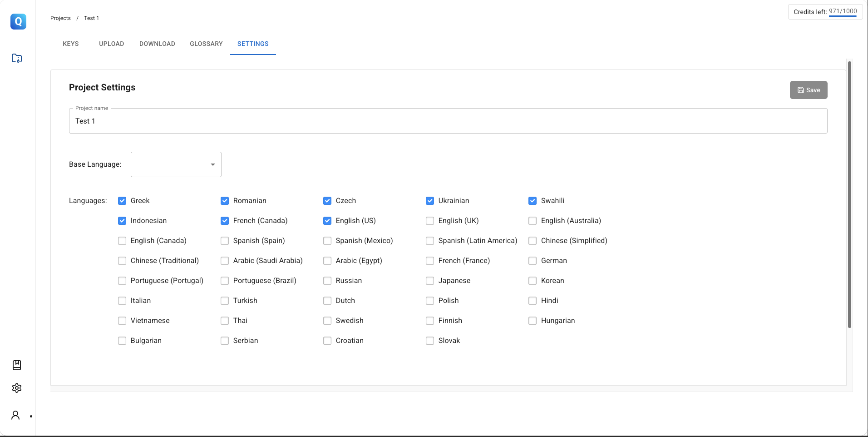Click the Q app logo icon
This screenshot has height=437, width=868.
tap(18, 21)
